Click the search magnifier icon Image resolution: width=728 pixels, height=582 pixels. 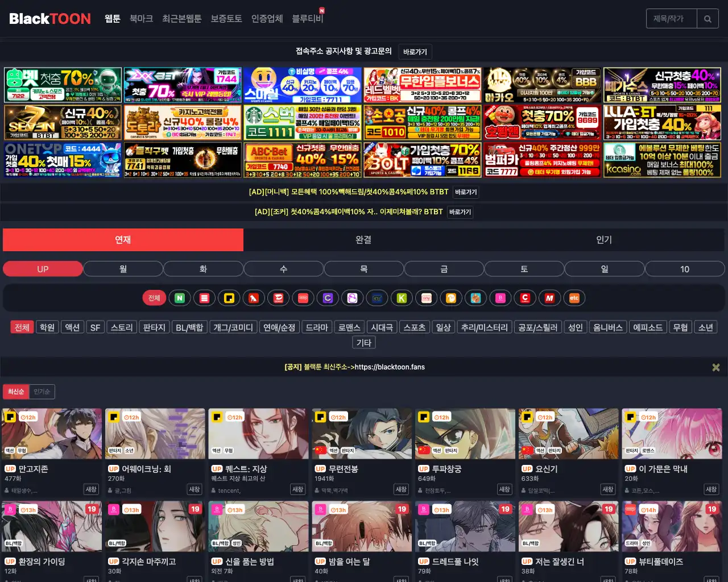[x=708, y=18]
